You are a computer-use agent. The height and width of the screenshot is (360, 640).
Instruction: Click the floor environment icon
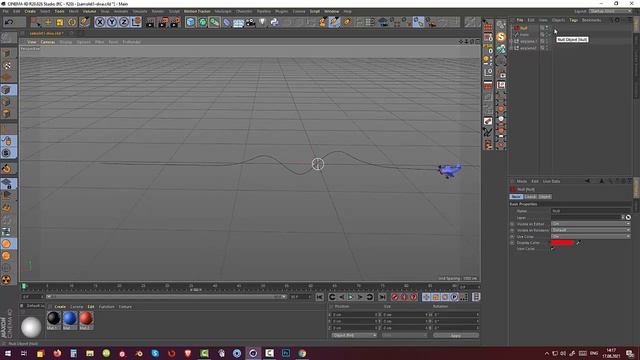[x=238, y=22]
